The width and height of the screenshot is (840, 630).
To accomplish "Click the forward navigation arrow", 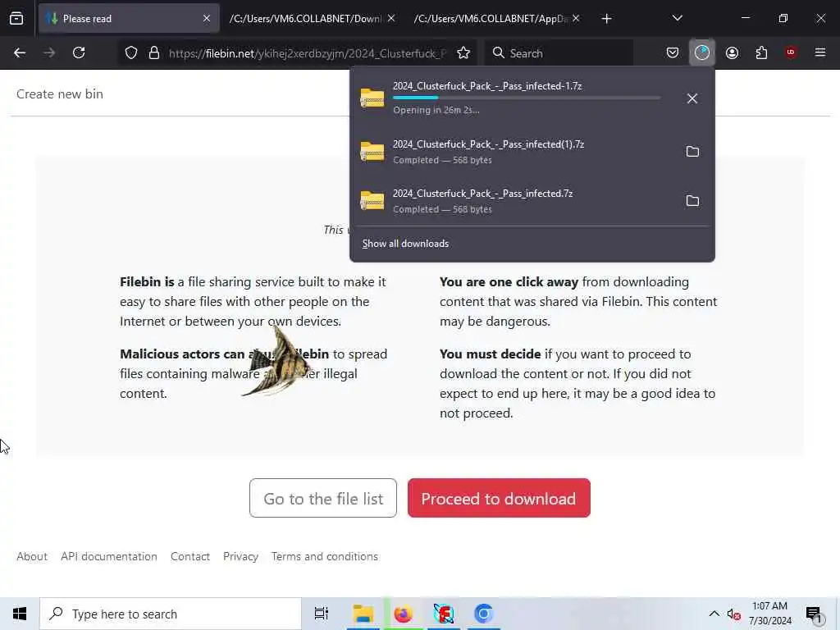I will click(49, 53).
